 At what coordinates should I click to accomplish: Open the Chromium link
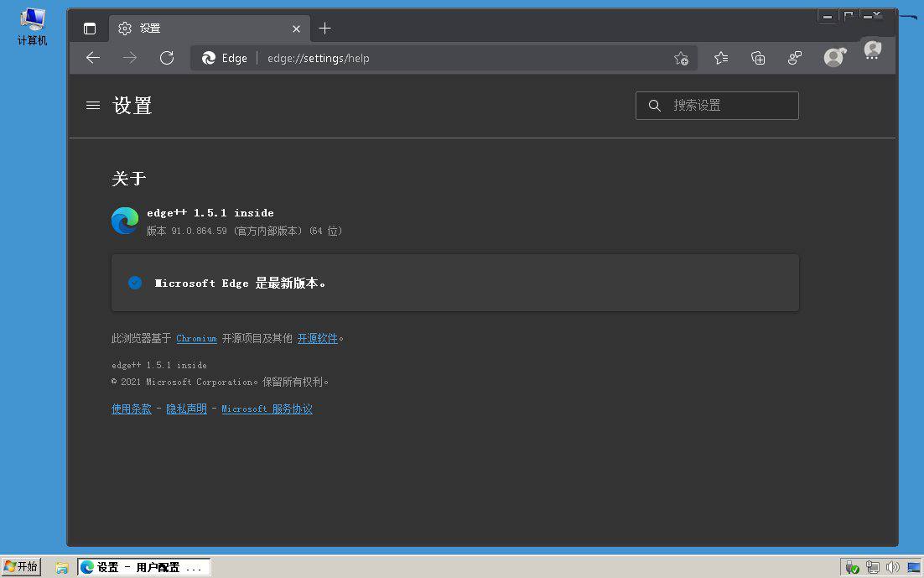pyautogui.click(x=196, y=338)
